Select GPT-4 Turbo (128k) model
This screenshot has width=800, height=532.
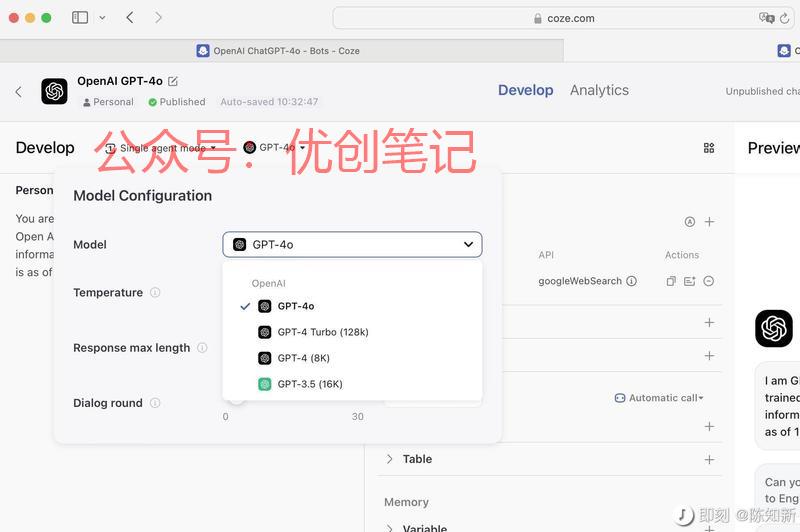pyautogui.click(x=352, y=332)
